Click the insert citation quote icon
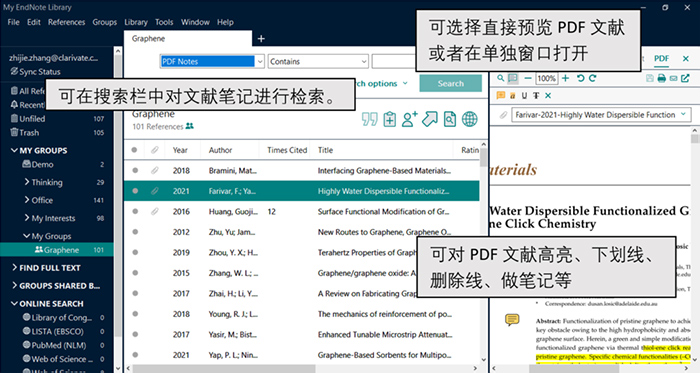Viewport: 700px width, 373px height. pos(370,119)
